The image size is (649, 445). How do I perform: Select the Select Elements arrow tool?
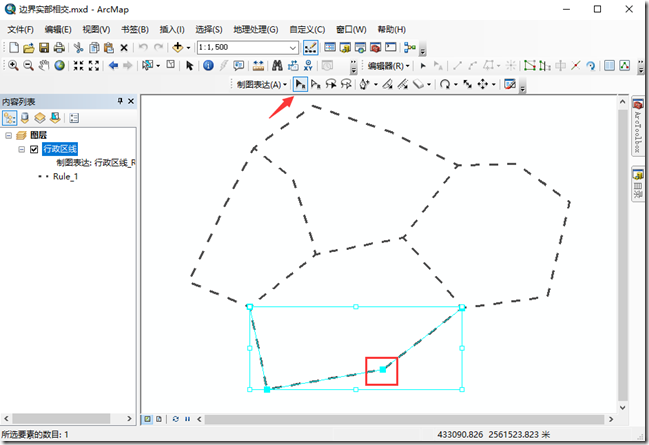point(190,65)
